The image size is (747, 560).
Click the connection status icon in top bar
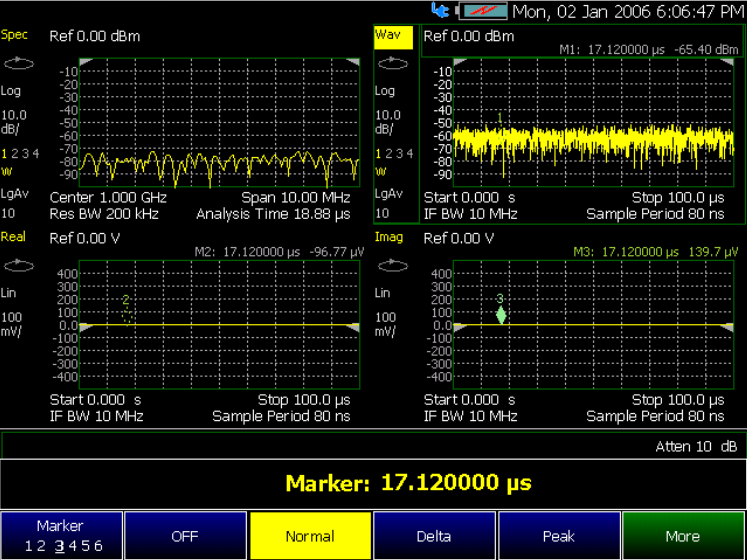[440, 11]
